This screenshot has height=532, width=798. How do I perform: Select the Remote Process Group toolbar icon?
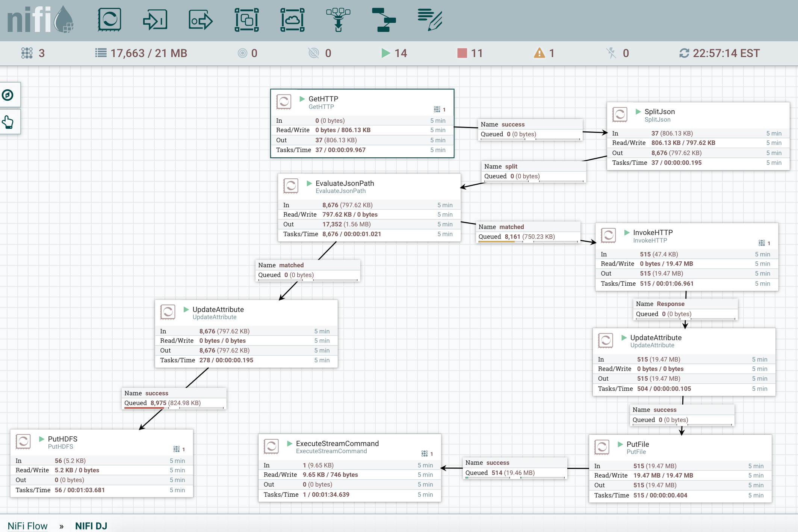pos(292,20)
